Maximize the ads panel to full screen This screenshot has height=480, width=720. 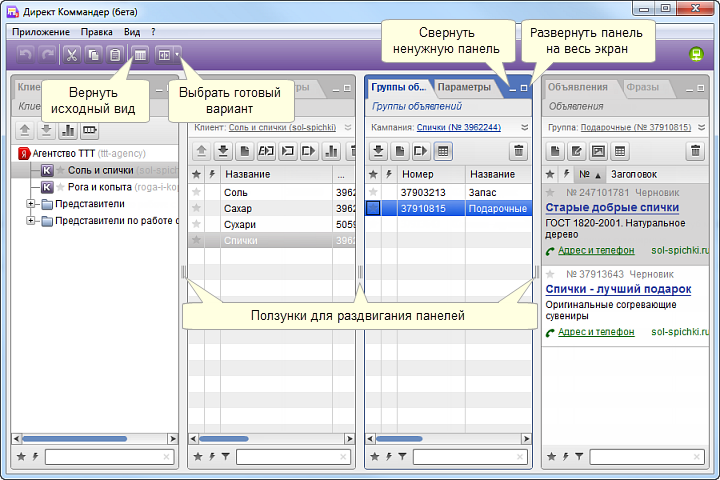[x=701, y=88]
